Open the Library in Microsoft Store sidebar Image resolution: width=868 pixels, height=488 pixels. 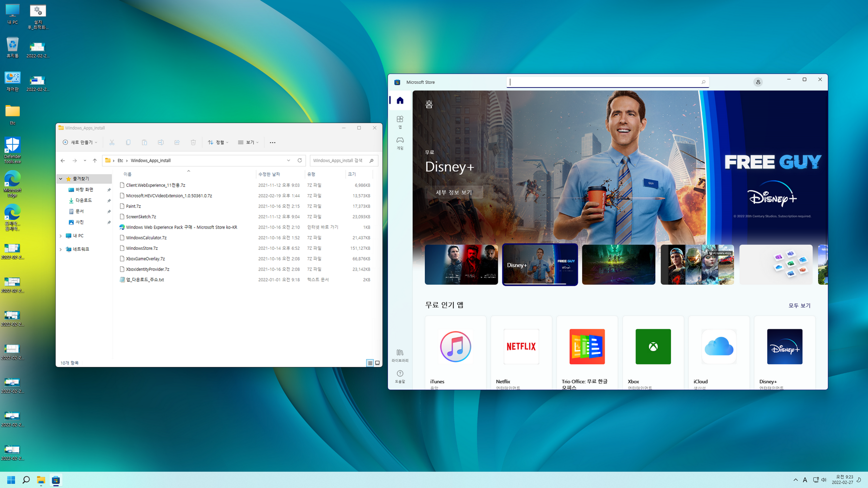[x=400, y=355]
